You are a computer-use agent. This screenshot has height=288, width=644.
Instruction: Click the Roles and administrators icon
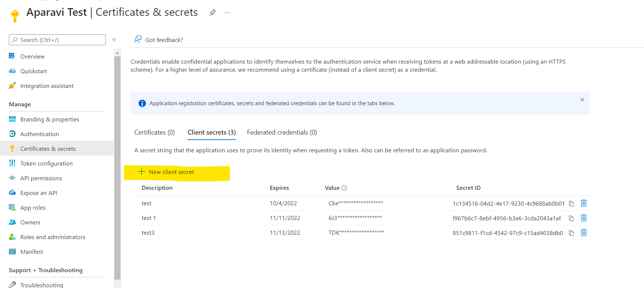(12, 237)
